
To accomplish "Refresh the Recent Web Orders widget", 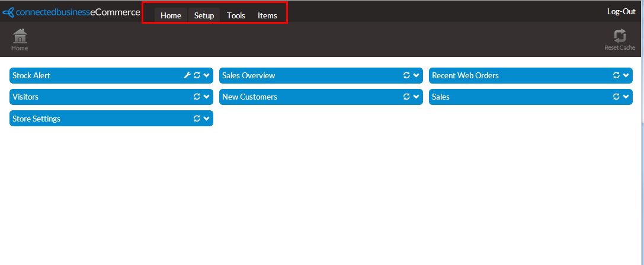I will tap(616, 75).
